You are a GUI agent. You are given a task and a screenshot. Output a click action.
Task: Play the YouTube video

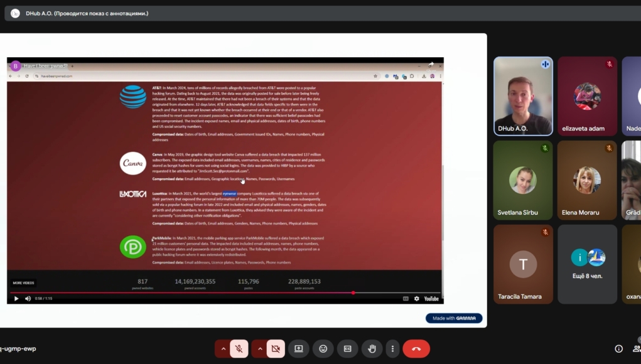point(16,299)
